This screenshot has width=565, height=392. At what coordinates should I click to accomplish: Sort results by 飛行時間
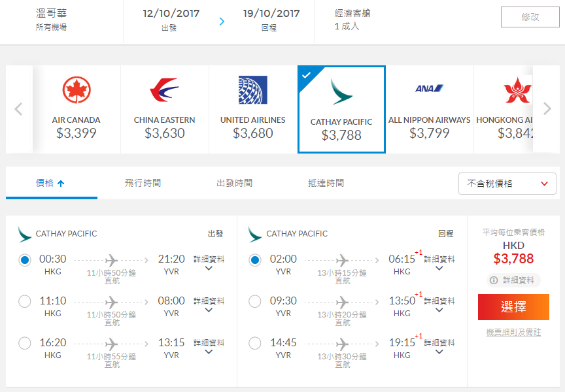(x=143, y=183)
